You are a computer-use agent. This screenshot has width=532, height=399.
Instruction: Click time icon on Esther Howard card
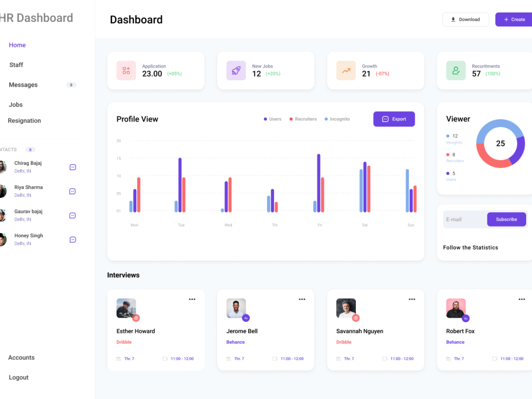165,359
